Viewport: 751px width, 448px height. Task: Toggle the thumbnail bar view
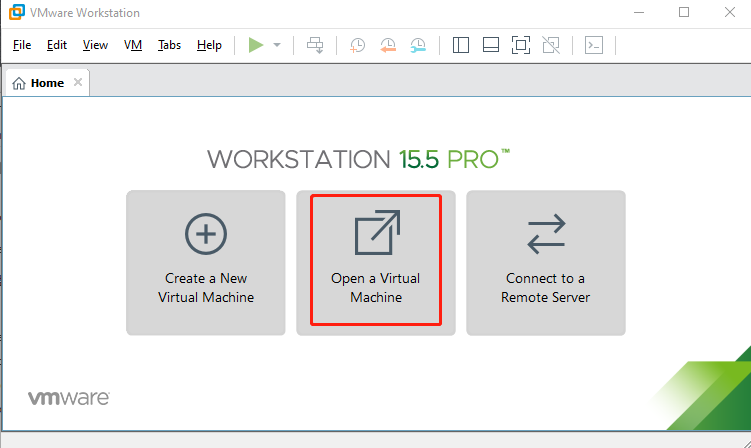coord(491,45)
